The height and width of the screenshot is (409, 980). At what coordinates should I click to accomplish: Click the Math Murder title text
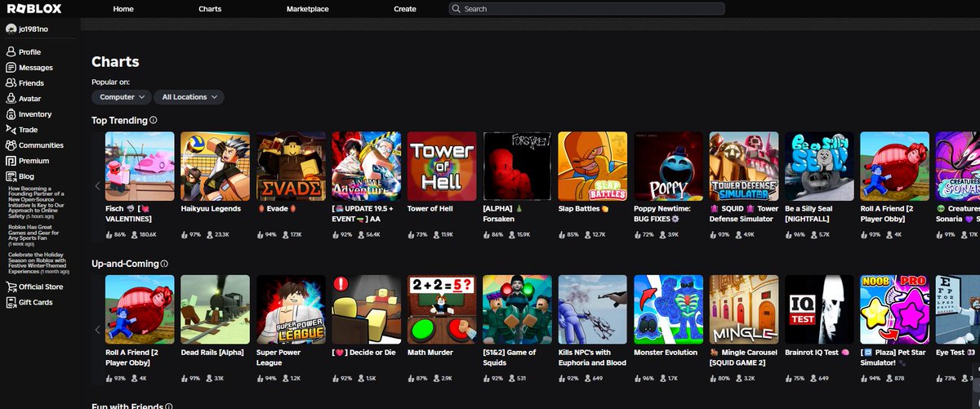431,353
